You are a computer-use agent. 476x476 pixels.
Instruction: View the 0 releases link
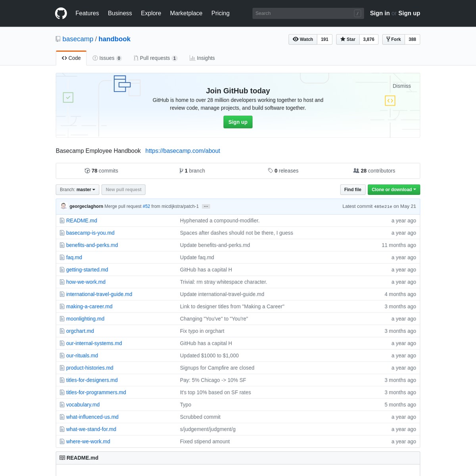283,171
